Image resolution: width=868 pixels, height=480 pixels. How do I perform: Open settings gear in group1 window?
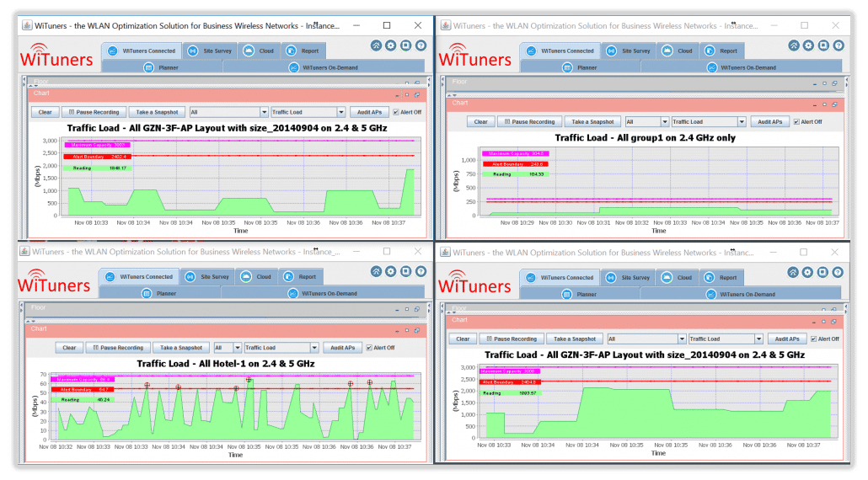point(809,45)
